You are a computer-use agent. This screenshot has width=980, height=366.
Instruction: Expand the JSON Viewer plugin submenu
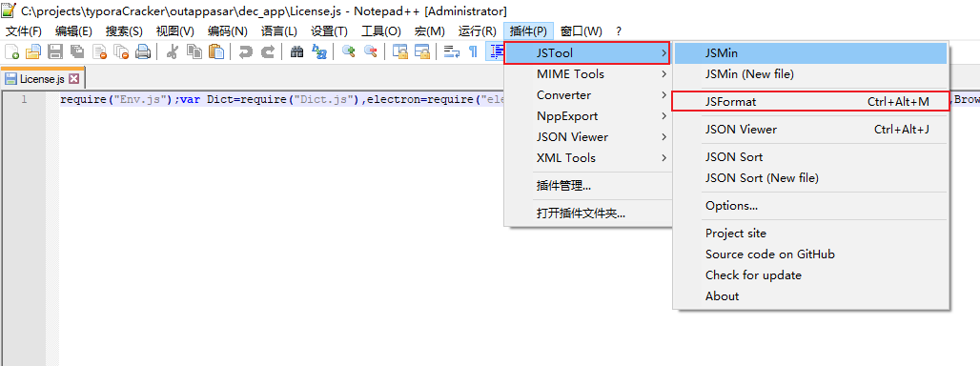pos(587,137)
